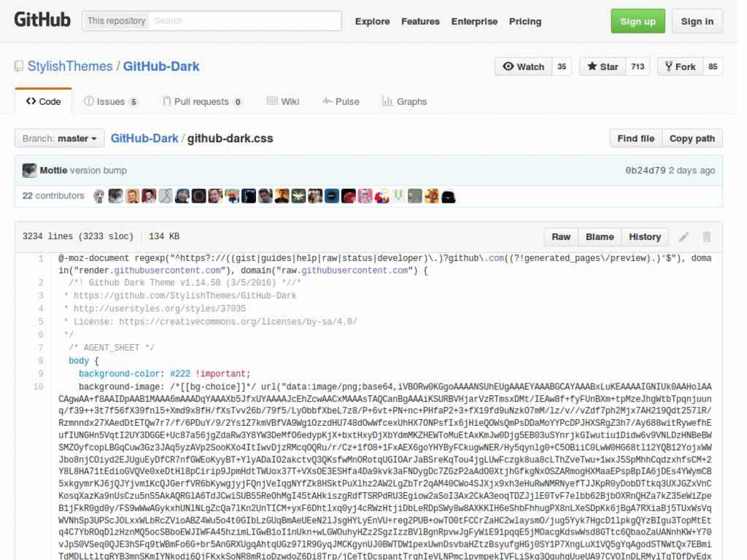Open Enterprise navigation link
Screen dimensions: 747x560
pyautogui.click(x=474, y=21)
